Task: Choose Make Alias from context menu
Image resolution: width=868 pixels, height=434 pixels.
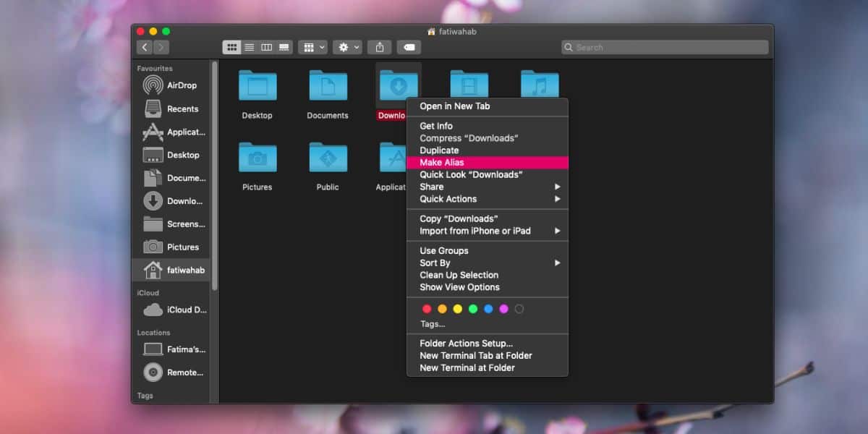Action: pos(488,163)
